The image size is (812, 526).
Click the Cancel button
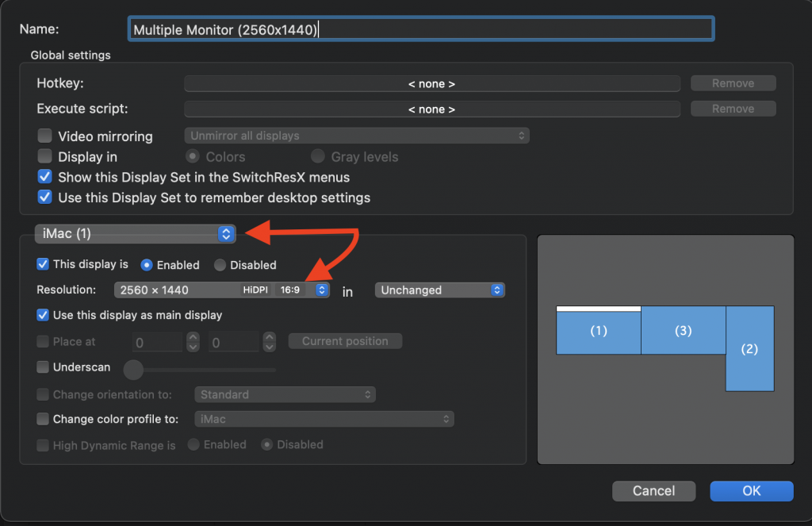point(653,491)
